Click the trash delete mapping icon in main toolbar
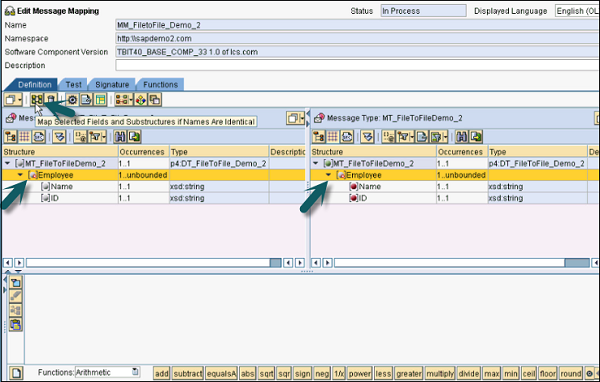Viewport: 600px width, 382px height. coord(51,100)
